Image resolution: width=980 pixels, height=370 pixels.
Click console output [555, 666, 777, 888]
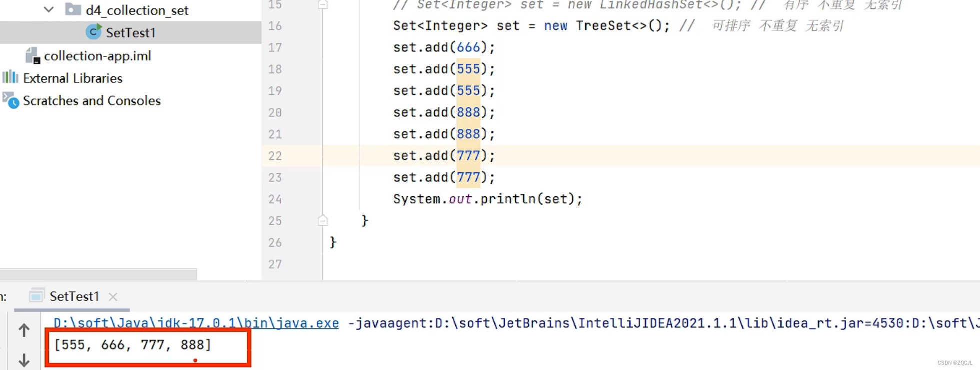[x=133, y=345]
